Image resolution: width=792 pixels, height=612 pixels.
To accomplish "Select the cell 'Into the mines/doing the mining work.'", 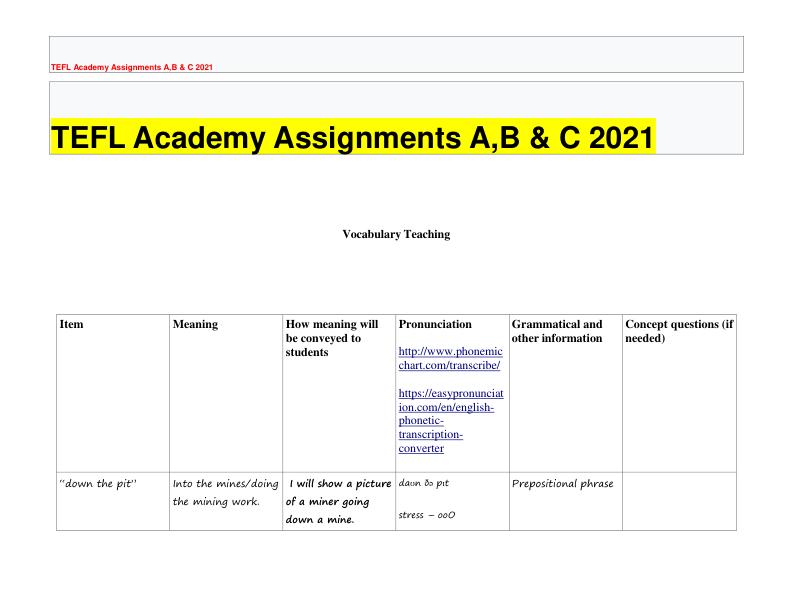I will coord(226,501).
